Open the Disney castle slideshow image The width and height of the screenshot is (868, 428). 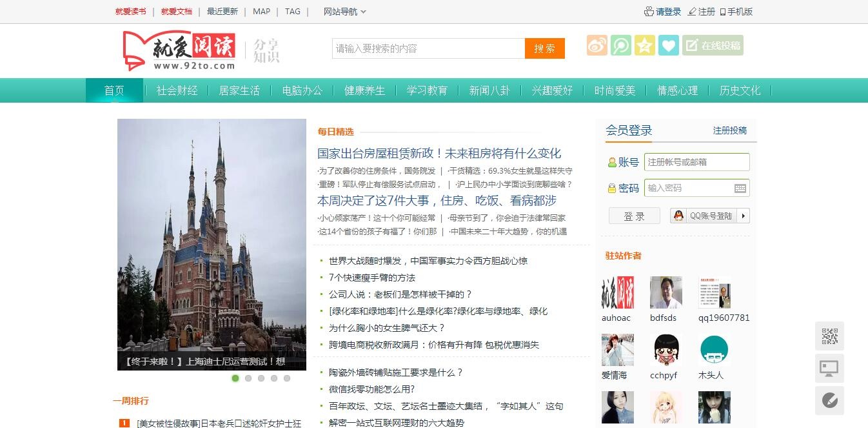(212, 245)
